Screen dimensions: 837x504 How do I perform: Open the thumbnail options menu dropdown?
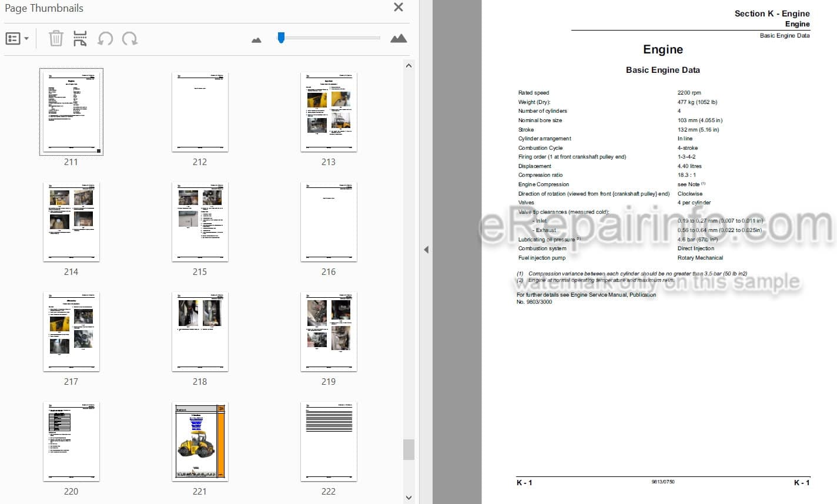coord(17,39)
